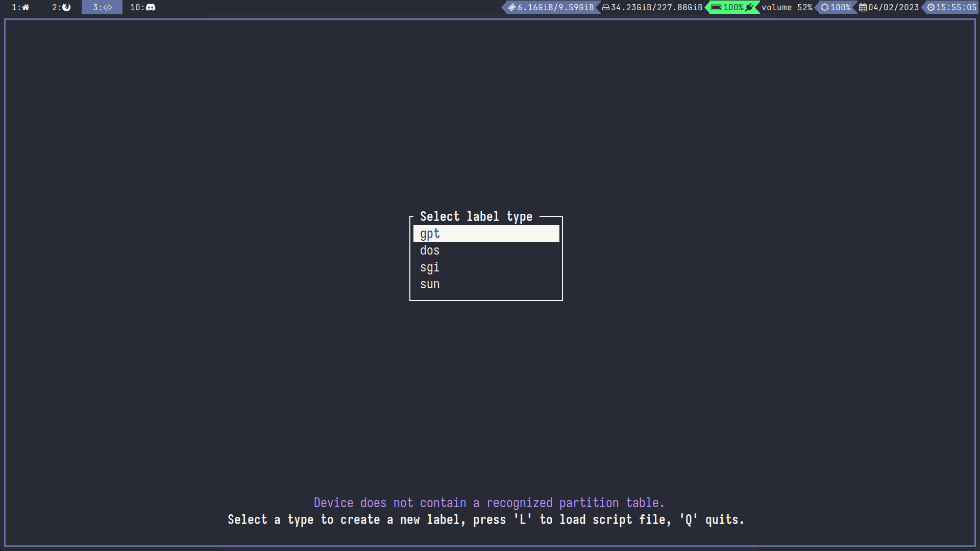The height and width of the screenshot is (551, 980).
Task: Click the clock showing 15:55:05
Action: point(951,7)
